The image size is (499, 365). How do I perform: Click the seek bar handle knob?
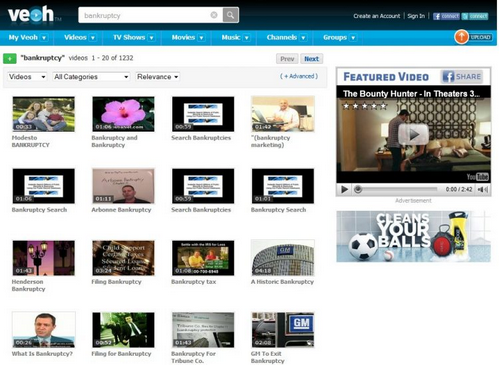click(x=358, y=189)
